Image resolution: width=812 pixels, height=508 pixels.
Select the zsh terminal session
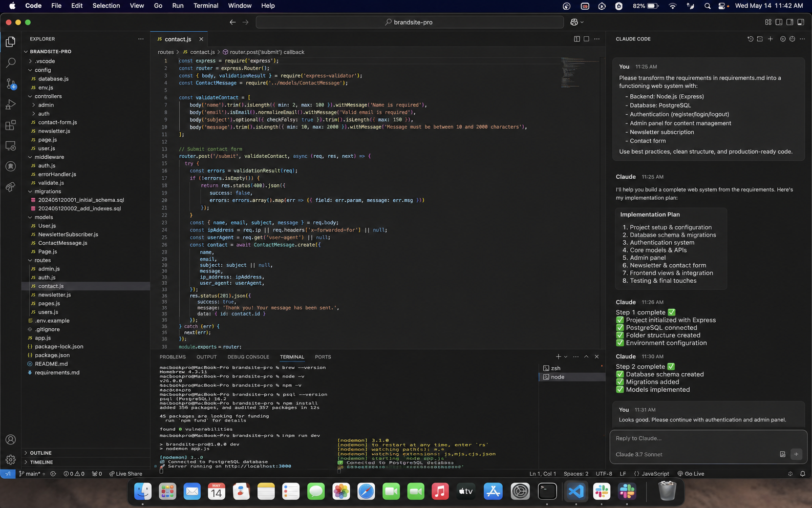coord(572,368)
